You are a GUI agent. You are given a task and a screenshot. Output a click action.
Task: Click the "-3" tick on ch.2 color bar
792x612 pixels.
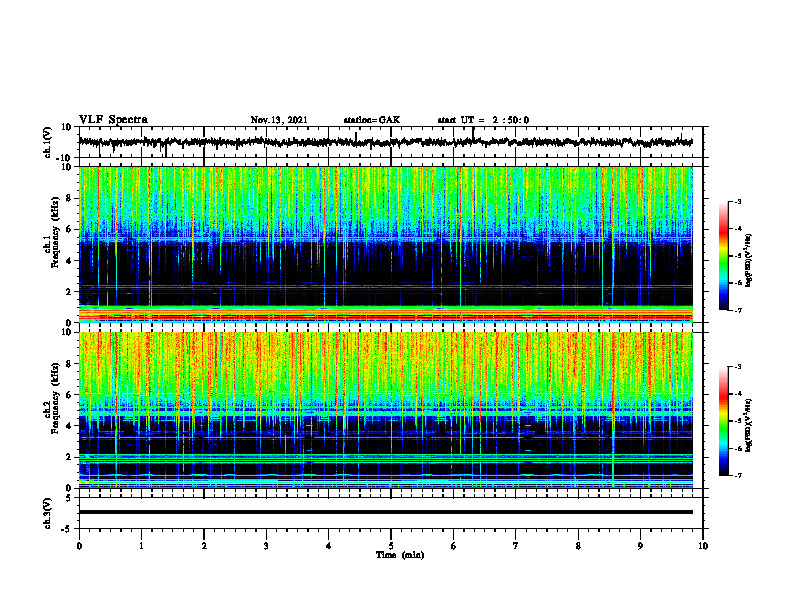point(738,367)
